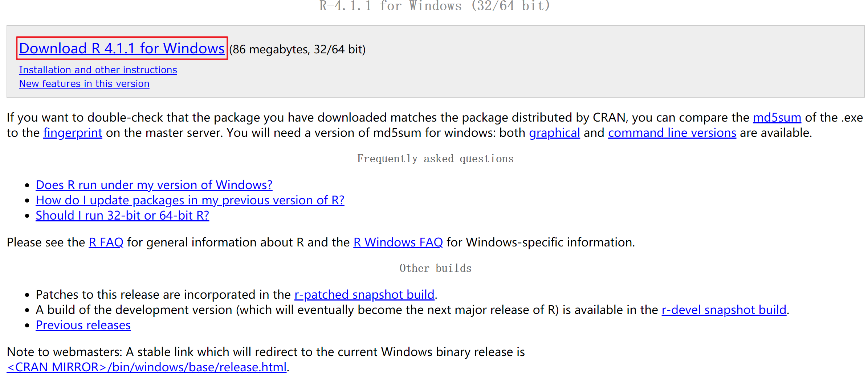Click the graphical md5sum version link

pyautogui.click(x=554, y=133)
